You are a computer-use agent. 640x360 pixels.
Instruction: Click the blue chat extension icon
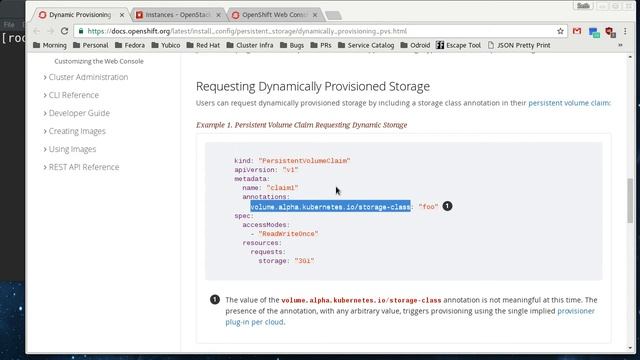594,32
